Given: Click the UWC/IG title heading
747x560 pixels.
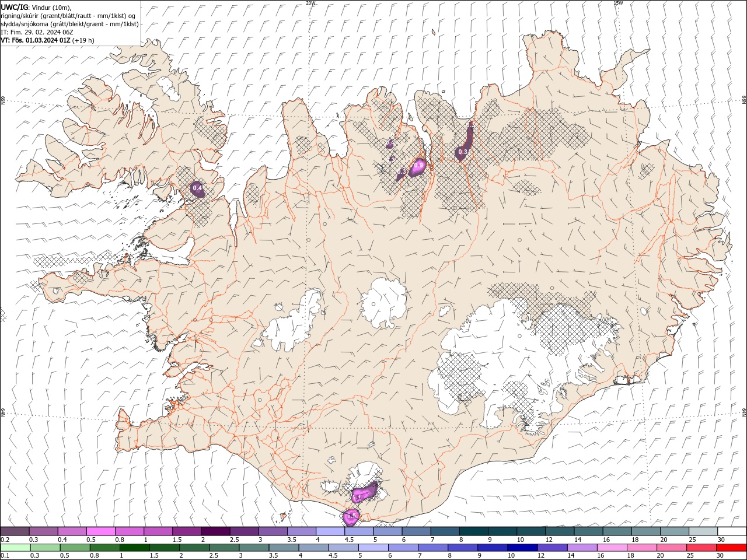Looking at the screenshot, I should (13, 7).
